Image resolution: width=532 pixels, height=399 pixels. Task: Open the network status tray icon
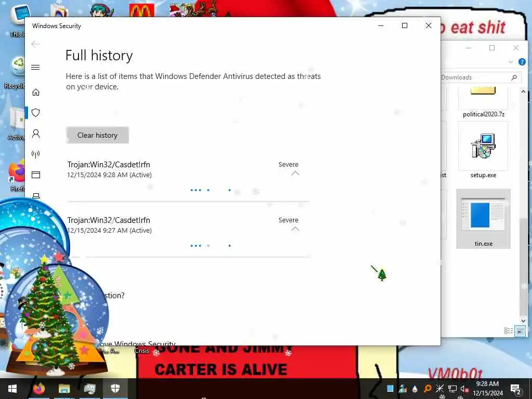453,389
